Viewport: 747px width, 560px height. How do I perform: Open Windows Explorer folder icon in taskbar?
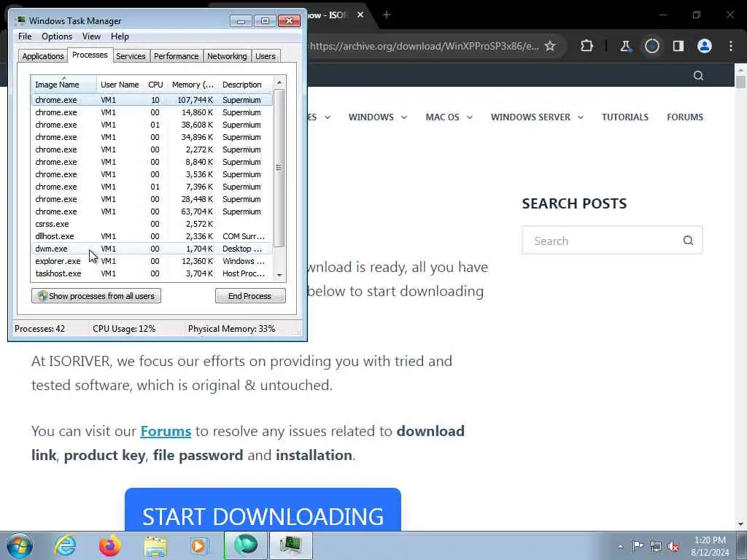point(155,546)
